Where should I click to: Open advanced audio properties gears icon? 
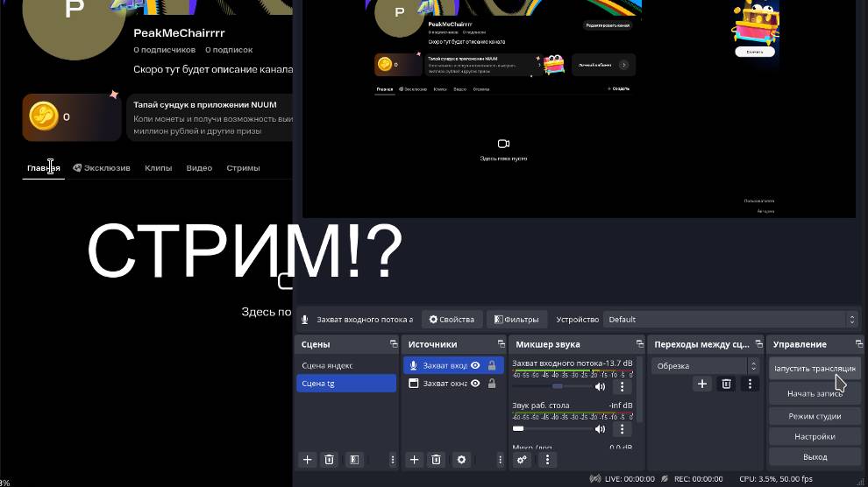tap(522, 459)
